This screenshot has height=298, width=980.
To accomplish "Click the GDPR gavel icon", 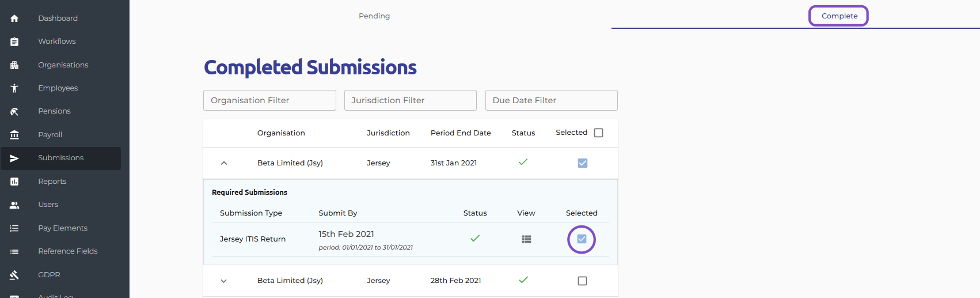I will [14, 275].
